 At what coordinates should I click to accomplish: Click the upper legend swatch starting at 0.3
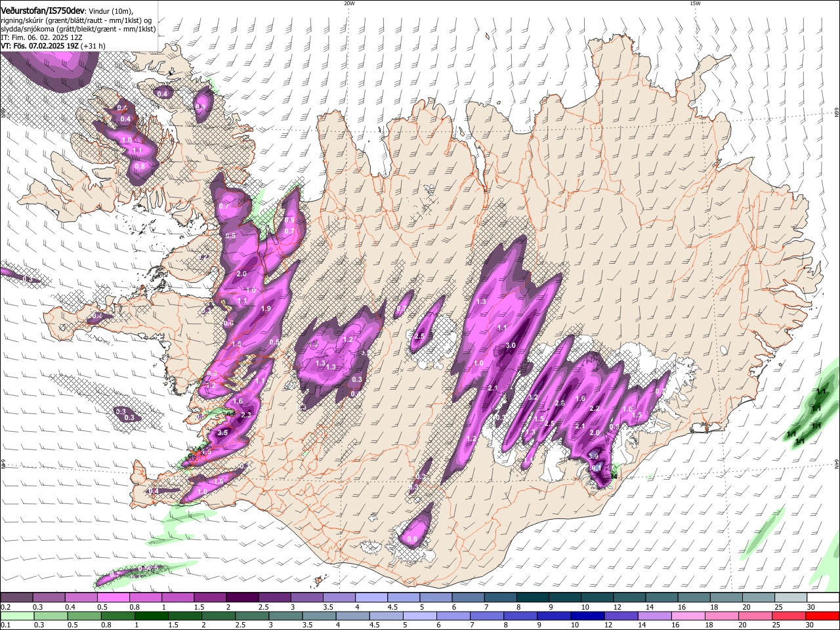[x=49, y=597]
